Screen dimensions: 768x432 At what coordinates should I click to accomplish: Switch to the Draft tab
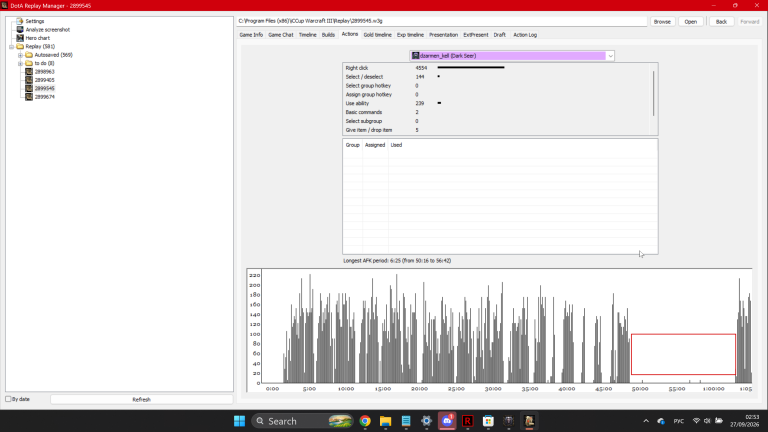[500, 35]
